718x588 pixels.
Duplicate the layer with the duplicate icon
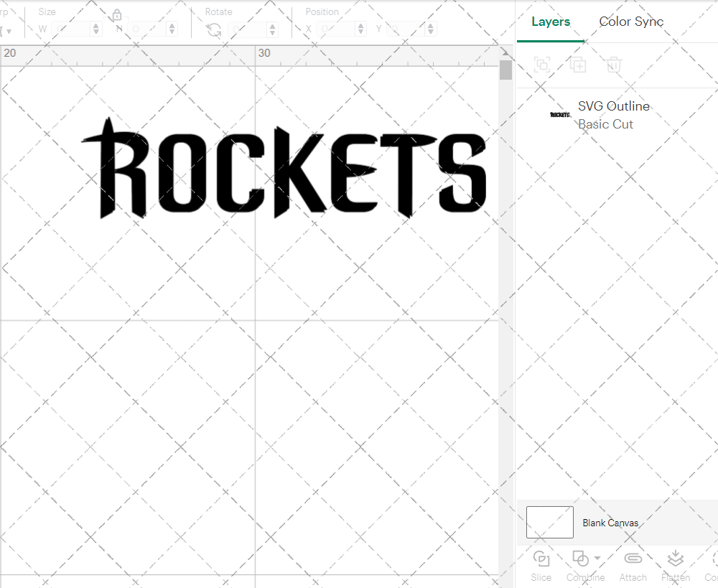(x=578, y=65)
